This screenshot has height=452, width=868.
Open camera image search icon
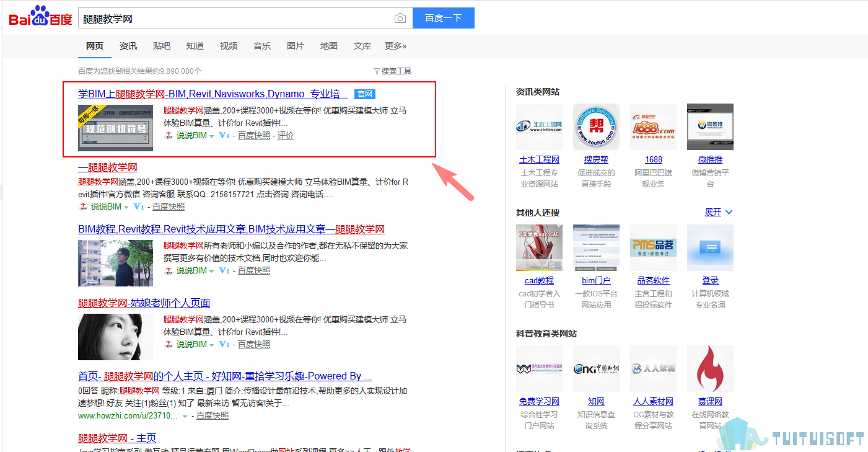pyautogui.click(x=400, y=19)
